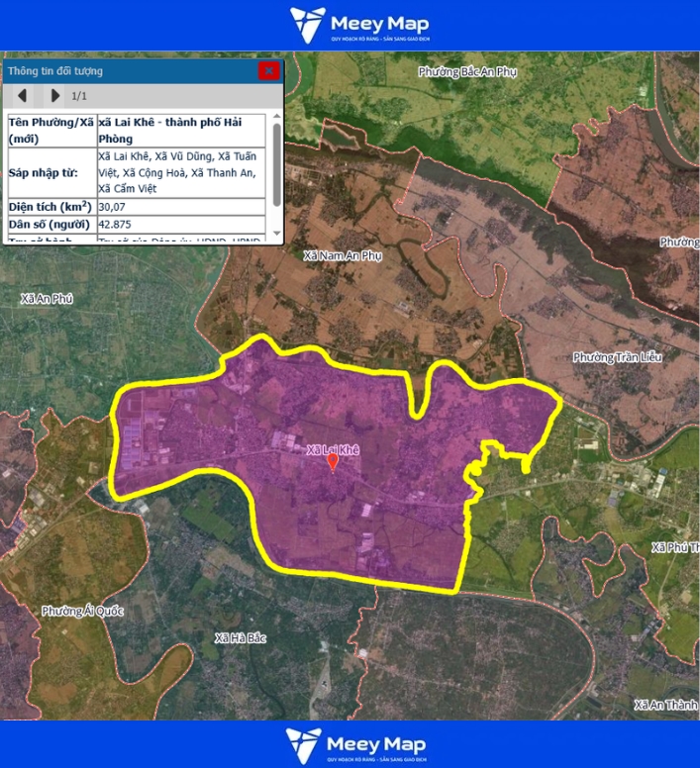Click the Thông tin đối tượng title bar

click(129, 71)
